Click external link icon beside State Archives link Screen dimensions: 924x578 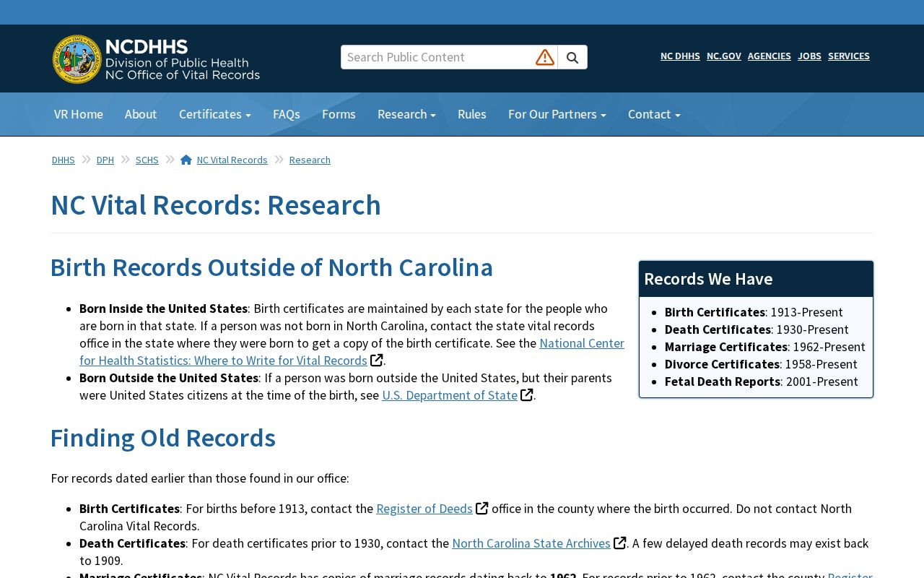619,543
